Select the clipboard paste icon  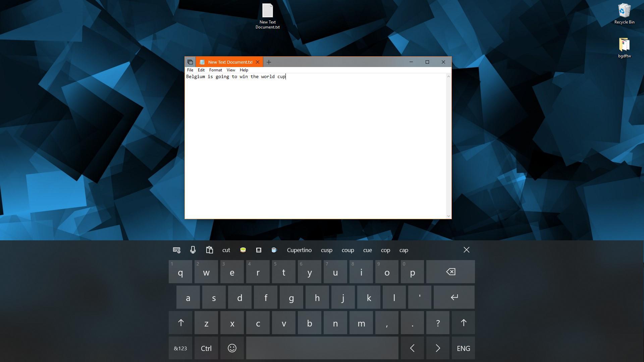point(209,250)
